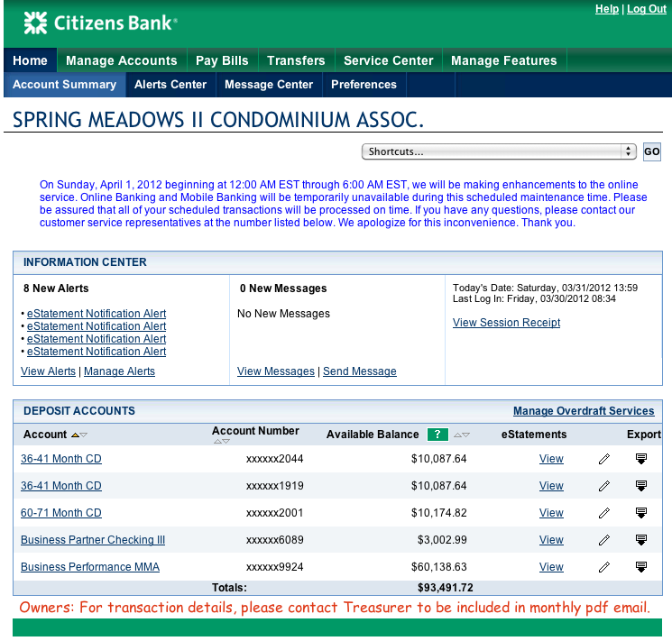Export account xxxxxx2044 using its export icon
The height and width of the screenshot is (641, 672).
(x=641, y=459)
